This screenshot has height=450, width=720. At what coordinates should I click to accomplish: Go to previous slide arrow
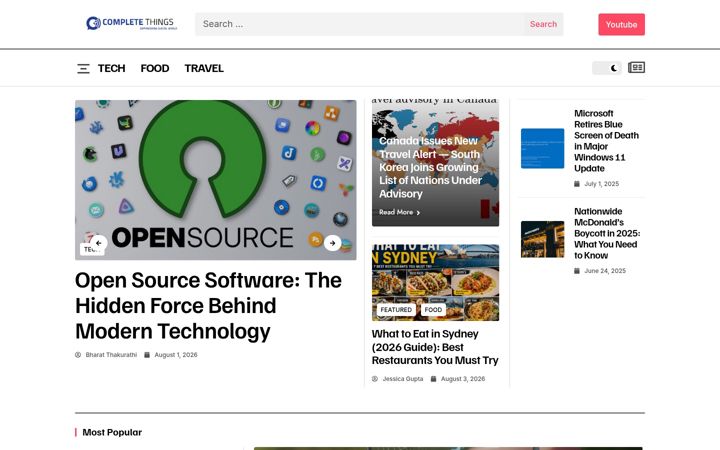tap(99, 243)
